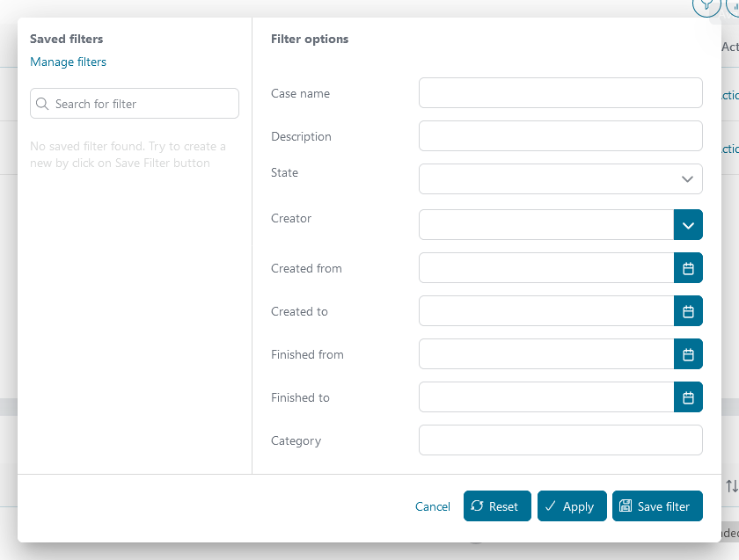Click the Creator label
This screenshot has width=739, height=560.
tap(291, 219)
